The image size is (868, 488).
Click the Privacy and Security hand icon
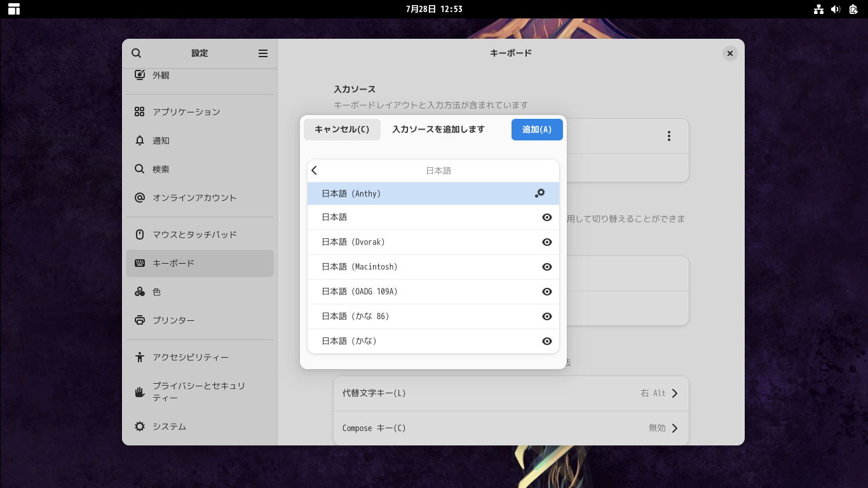pos(140,391)
